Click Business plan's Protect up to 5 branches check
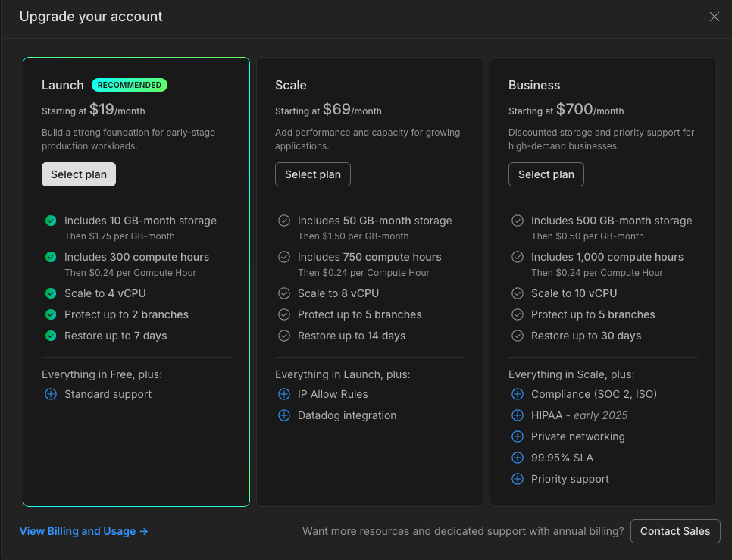 pos(518,314)
